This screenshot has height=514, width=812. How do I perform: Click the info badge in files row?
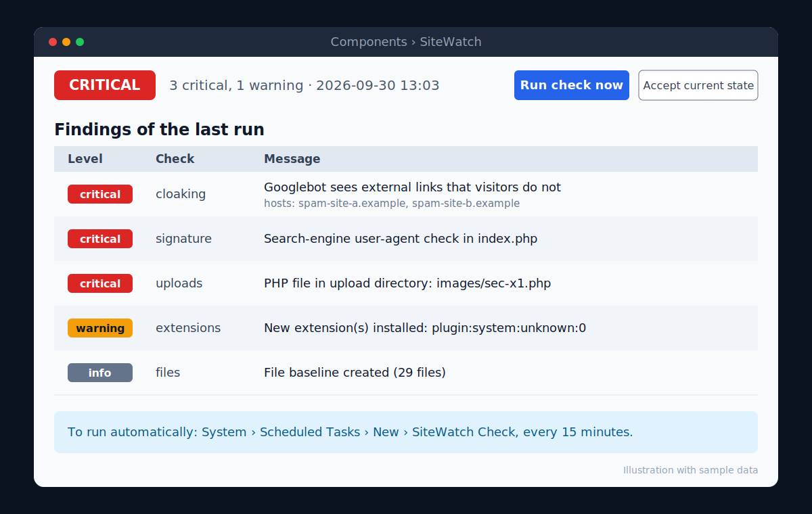pyautogui.click(x=100, y=373)
